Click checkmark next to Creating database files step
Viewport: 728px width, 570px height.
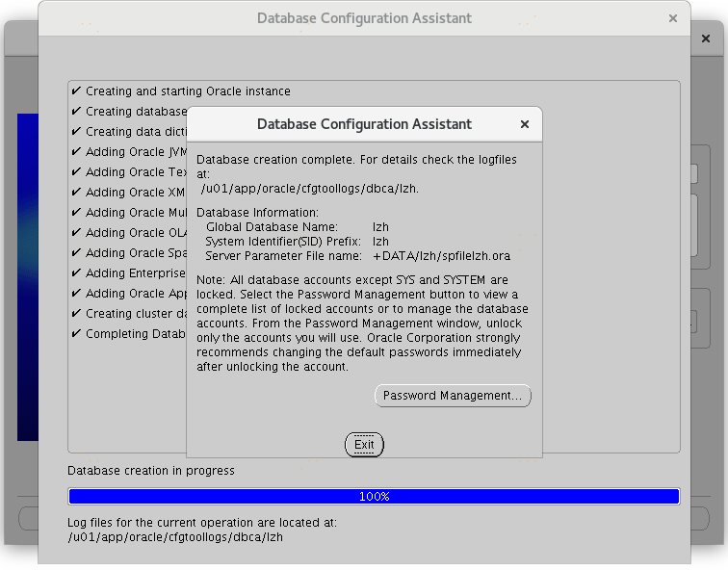tap(76, 112)
